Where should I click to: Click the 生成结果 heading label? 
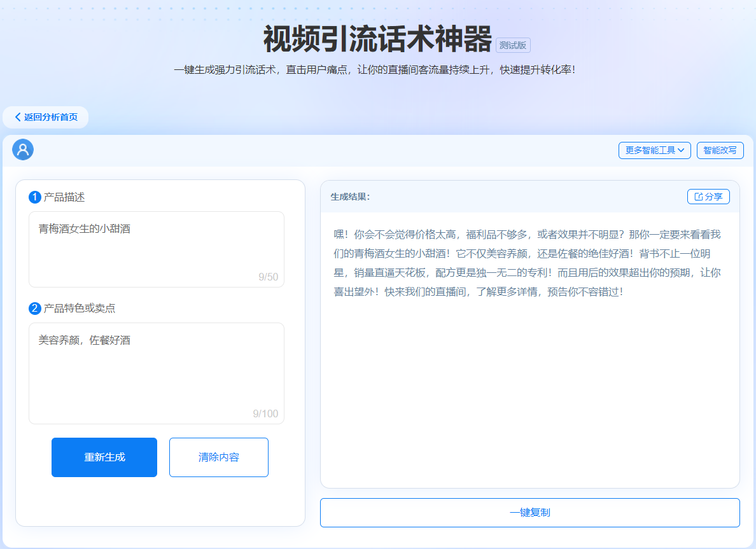tap(350, 197)
